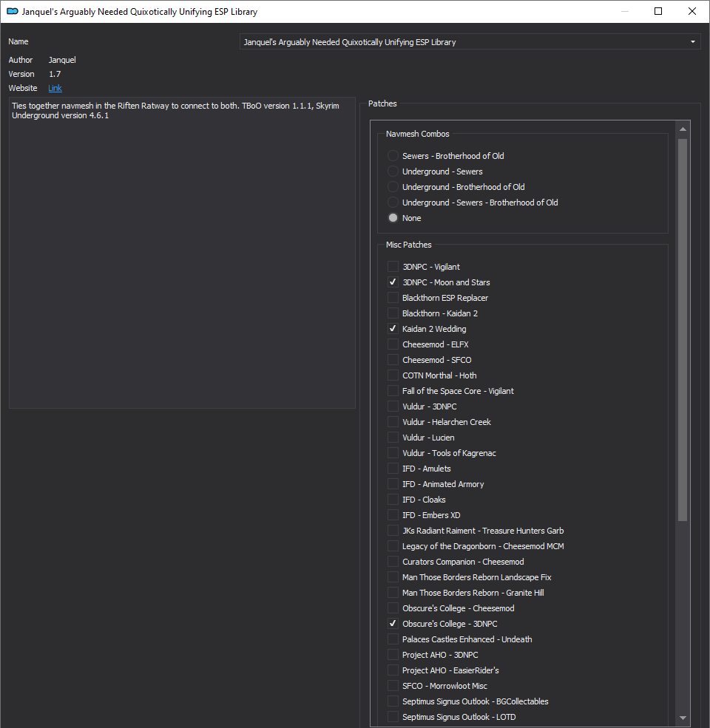
Task: Click the scroll up arrow in Patches
Action: coord(683,129)
